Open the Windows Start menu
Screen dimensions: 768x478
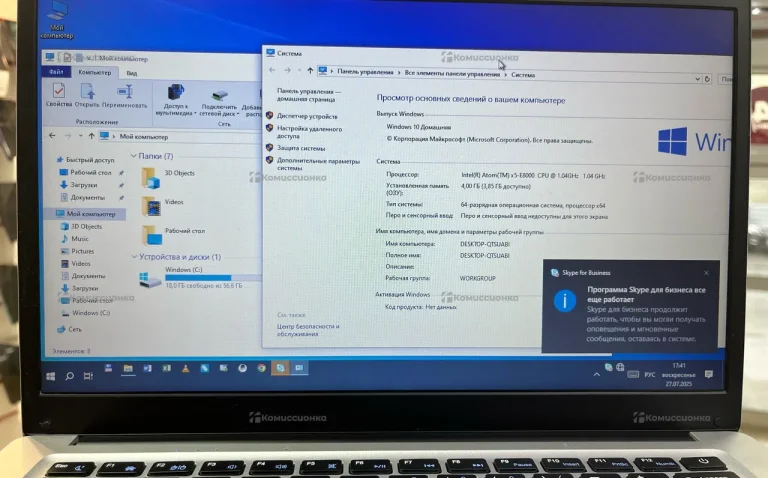50,376
